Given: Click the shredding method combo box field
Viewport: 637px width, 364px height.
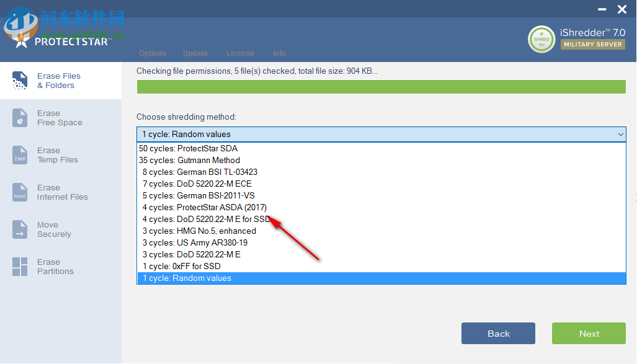Looking at the screenshot, I should 381,135.
